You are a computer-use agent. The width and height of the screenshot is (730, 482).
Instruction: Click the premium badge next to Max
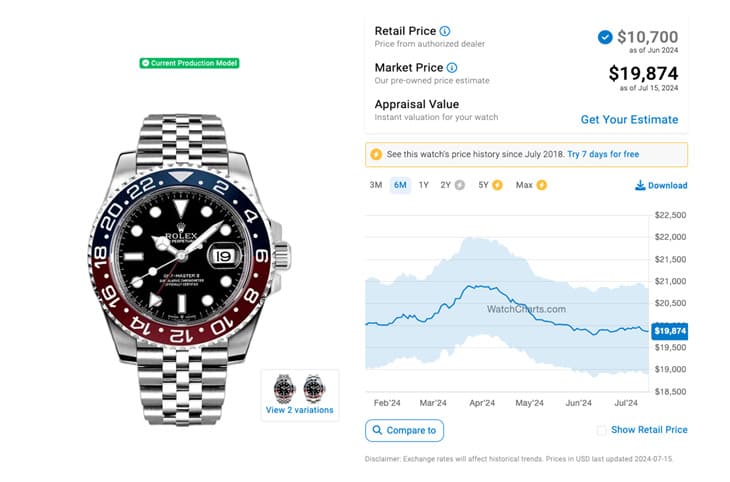542,185
